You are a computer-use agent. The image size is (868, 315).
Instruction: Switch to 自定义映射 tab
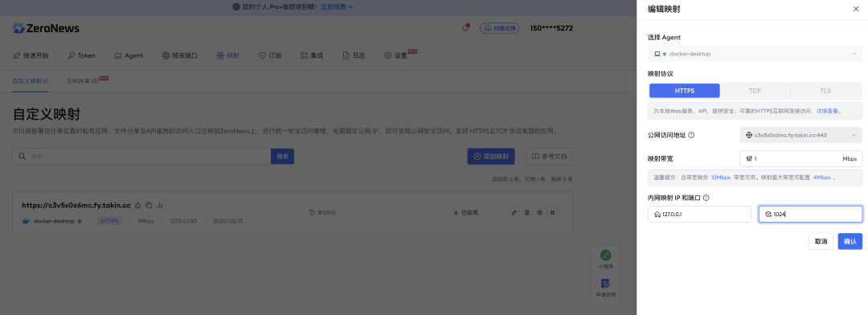(x=31, y=81)
